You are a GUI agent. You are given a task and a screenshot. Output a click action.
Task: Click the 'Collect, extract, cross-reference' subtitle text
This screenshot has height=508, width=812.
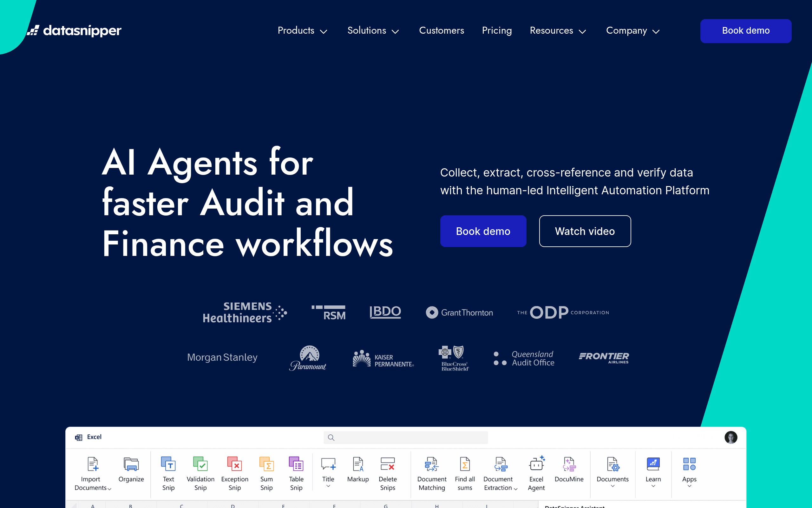[574, 181]
